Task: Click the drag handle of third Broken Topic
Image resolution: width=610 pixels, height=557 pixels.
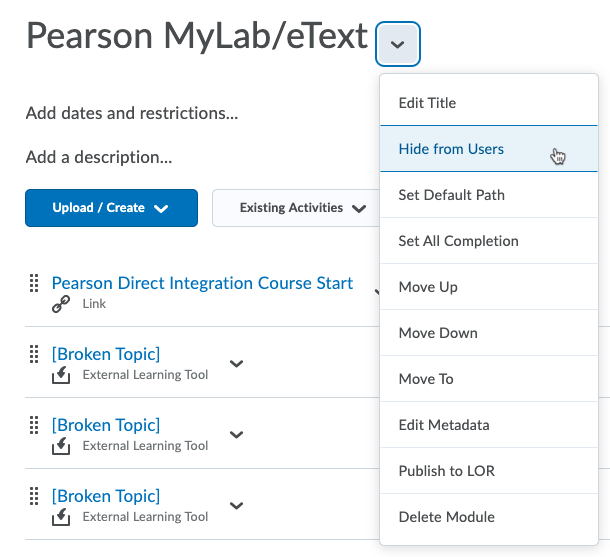Action: click(x=34, y=496)
